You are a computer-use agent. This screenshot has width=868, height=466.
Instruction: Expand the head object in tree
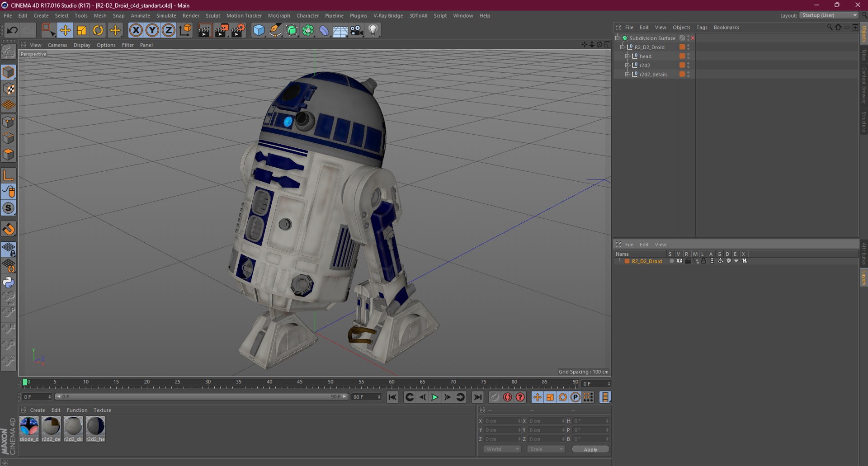point(627,56)
